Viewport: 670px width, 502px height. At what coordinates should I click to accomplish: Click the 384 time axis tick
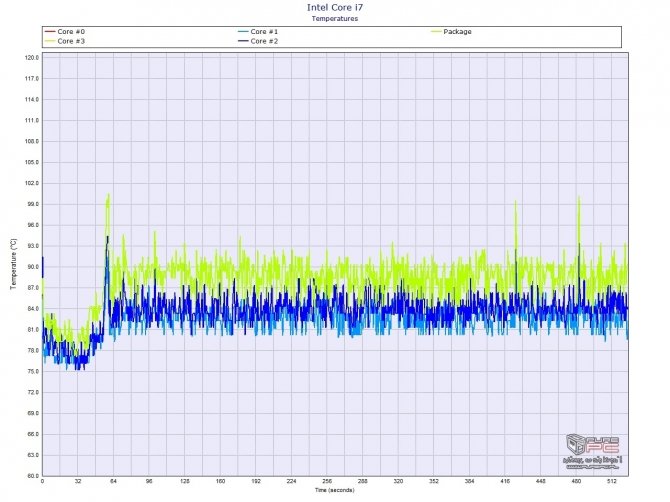470,481
